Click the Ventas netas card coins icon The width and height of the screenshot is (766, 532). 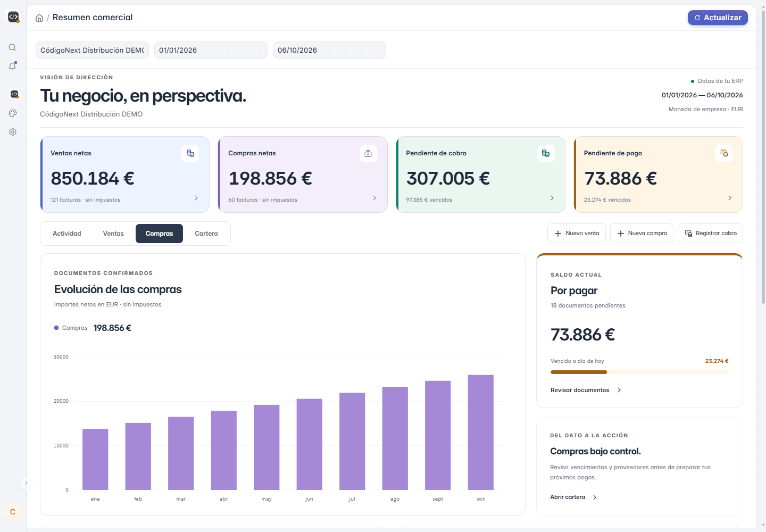(190, 153)
